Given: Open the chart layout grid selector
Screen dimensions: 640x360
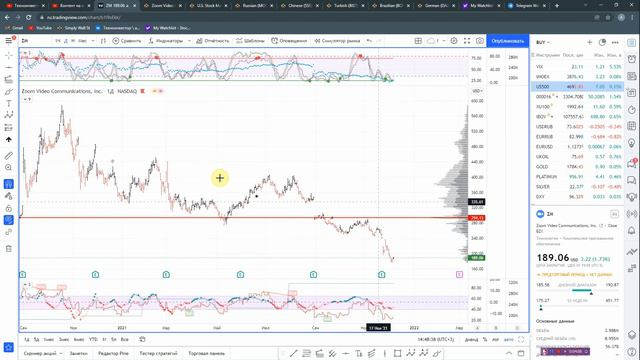Looking at the screenshot, I should [x=418, y=41].
